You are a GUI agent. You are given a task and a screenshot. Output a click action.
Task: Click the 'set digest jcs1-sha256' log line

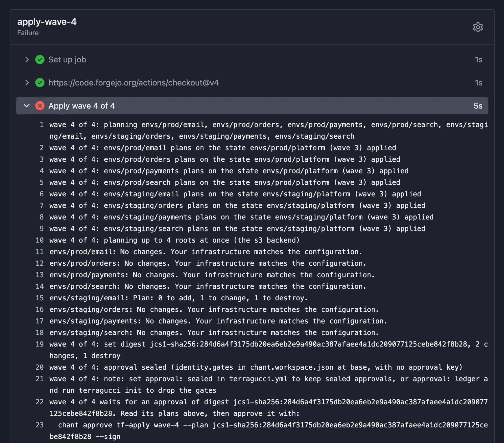point(269,350)
